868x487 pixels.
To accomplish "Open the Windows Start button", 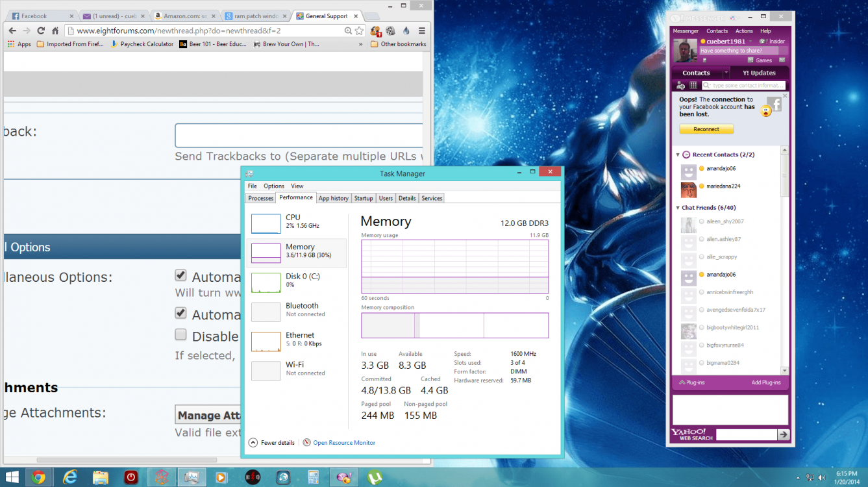I will [13, 477].
